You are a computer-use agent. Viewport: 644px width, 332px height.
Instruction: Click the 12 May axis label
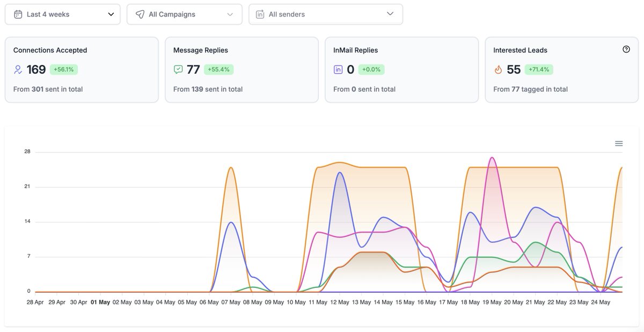[x=340, y=302]
